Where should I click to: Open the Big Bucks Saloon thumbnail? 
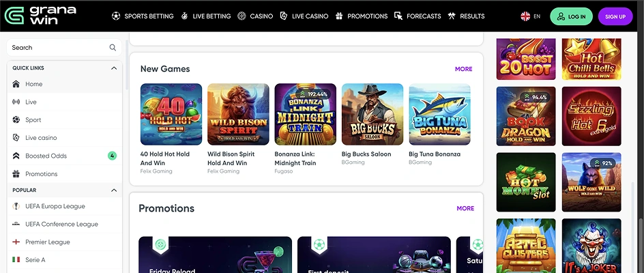tap(372, 114)
